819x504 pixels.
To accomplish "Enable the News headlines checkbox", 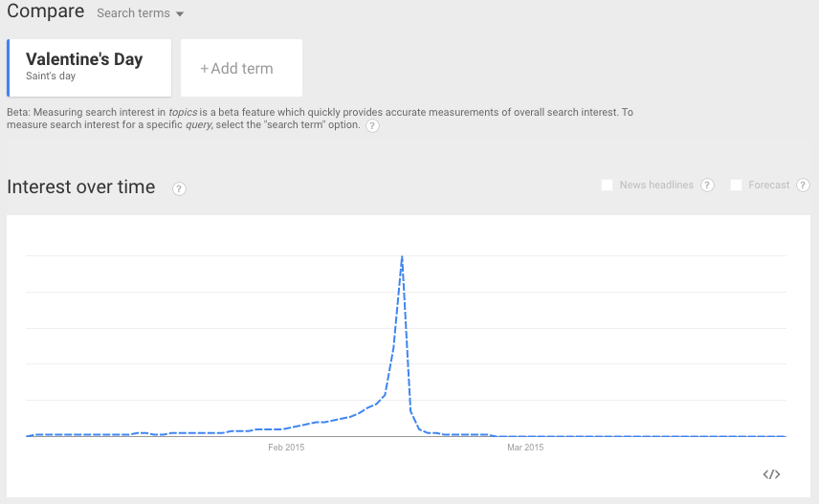I will click(x=607, y=186).
